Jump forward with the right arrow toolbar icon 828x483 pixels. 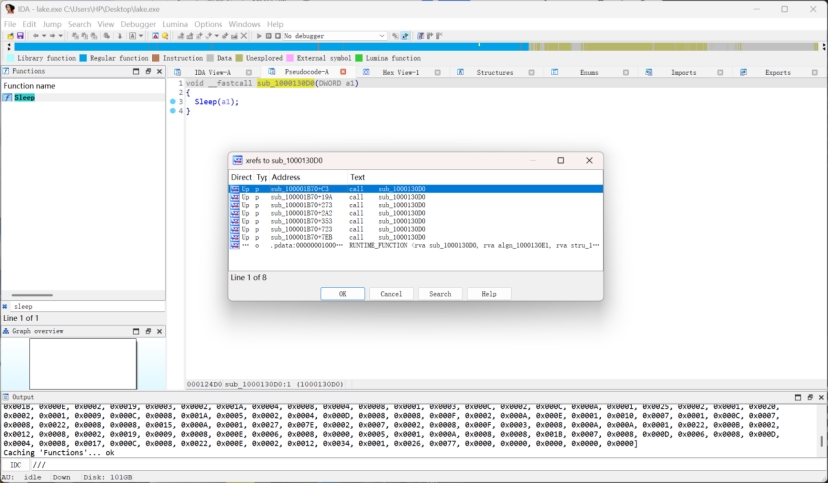point(52,36)
